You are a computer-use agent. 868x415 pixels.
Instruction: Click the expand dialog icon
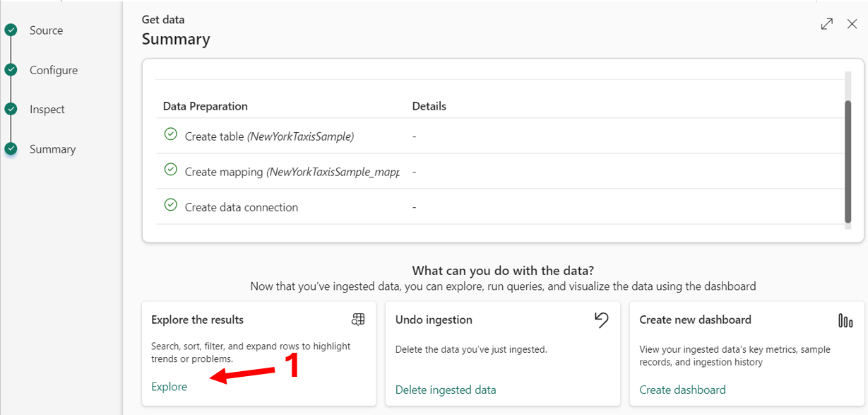(826, 24)
